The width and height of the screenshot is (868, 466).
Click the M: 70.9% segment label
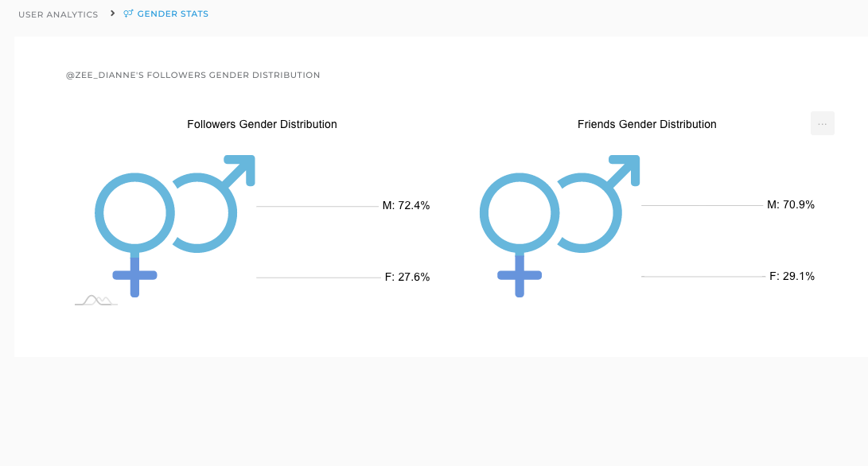click(x=791, y=204)
